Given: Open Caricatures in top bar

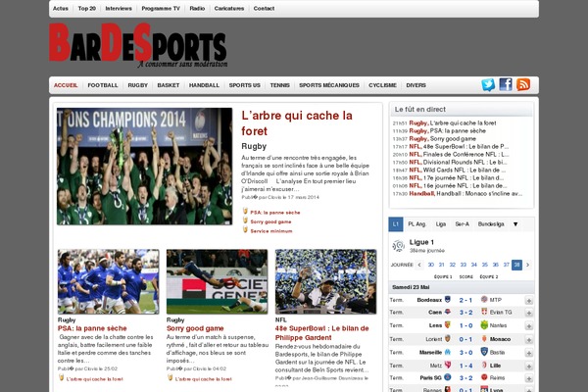Looking at the screenshot, I should click(229, 8).
